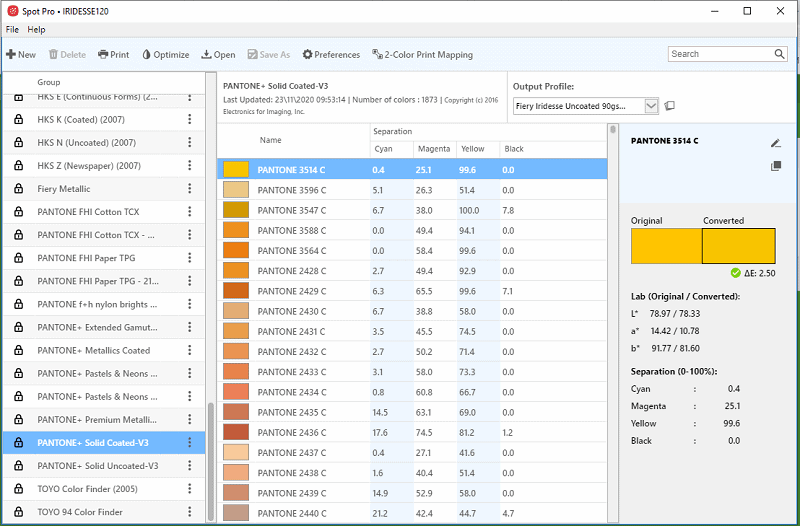Open three-dot menu for PANTONE+ Metallics Coated
Image resolution: width=800 pixels, height=526 pixels.
tap(190, 351)
